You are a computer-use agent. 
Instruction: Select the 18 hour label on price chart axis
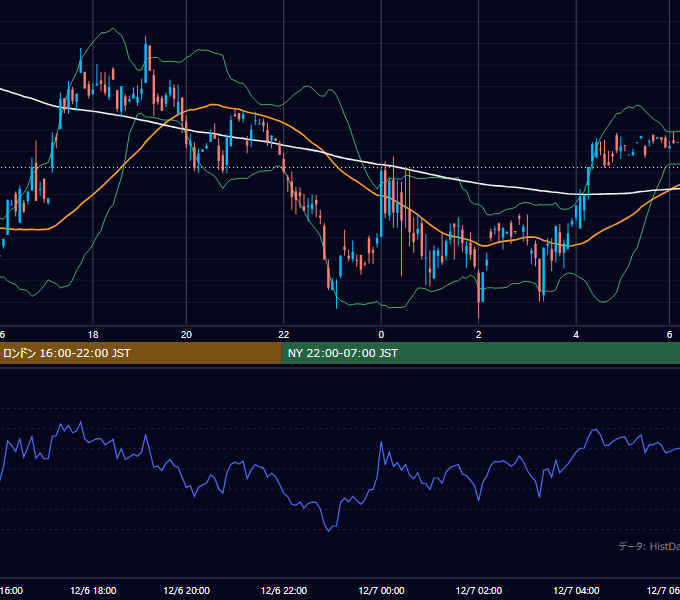click(93, 335)
